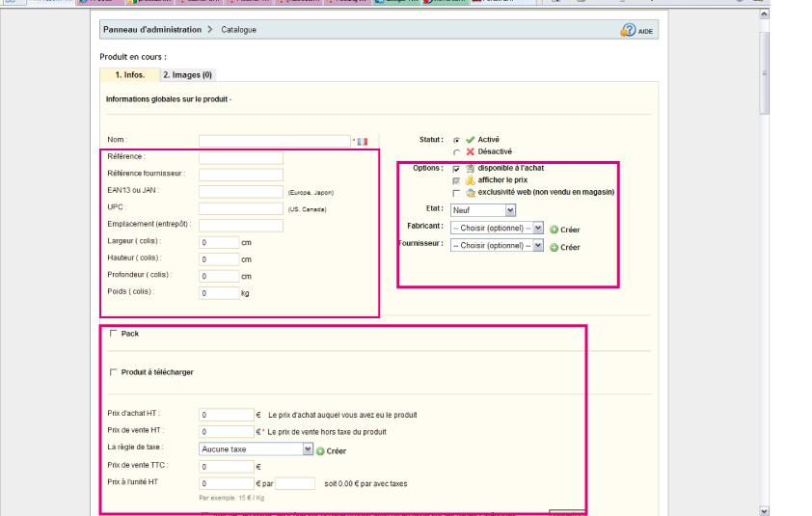This screenshot has height=516, width=812.
Task: Click the Catalogue breadcrumb link
Action: coord(238,30)
